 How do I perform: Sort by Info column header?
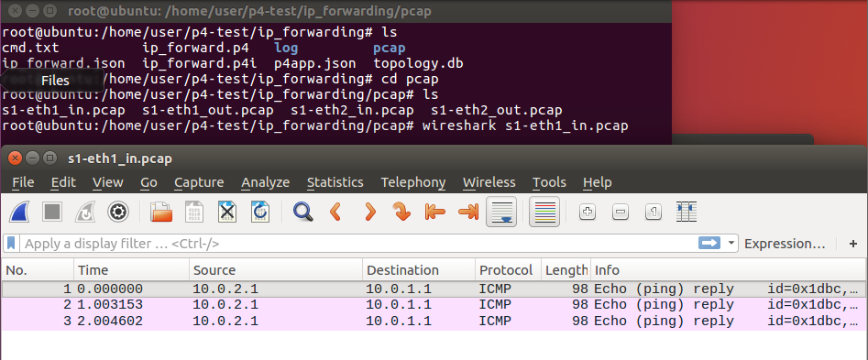pos(729,270)
